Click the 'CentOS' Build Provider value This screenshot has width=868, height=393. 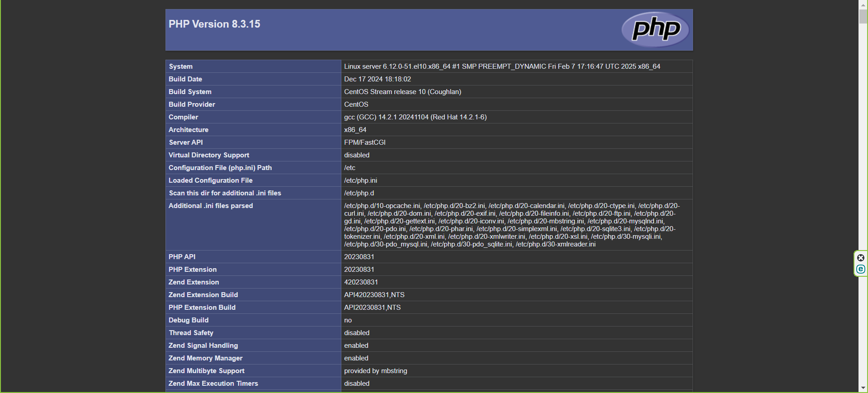pyautogui.click(x=356, y=104)
